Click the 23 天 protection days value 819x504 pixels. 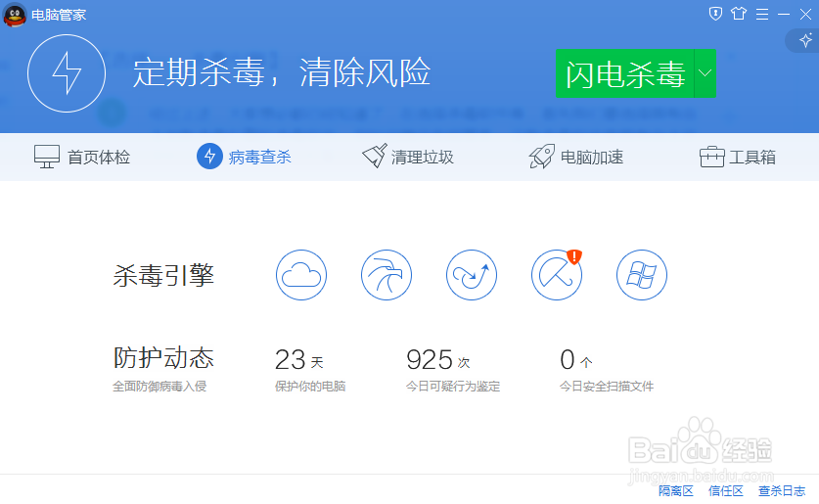point(299,360)
